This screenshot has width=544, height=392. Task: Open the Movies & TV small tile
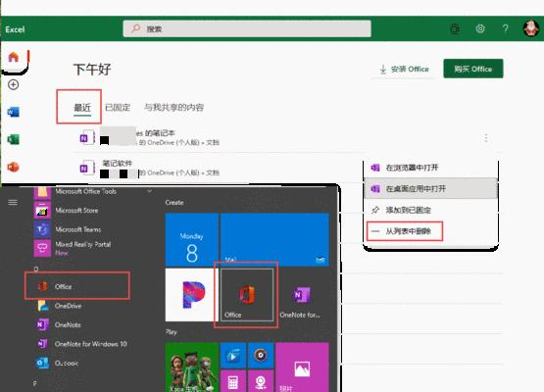[x=233, y=355]
